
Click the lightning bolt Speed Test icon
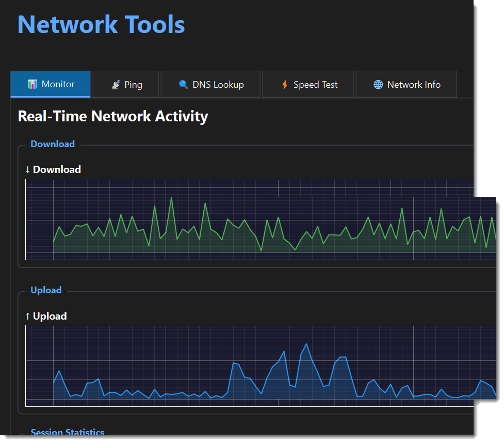click(x=284, y=84)
